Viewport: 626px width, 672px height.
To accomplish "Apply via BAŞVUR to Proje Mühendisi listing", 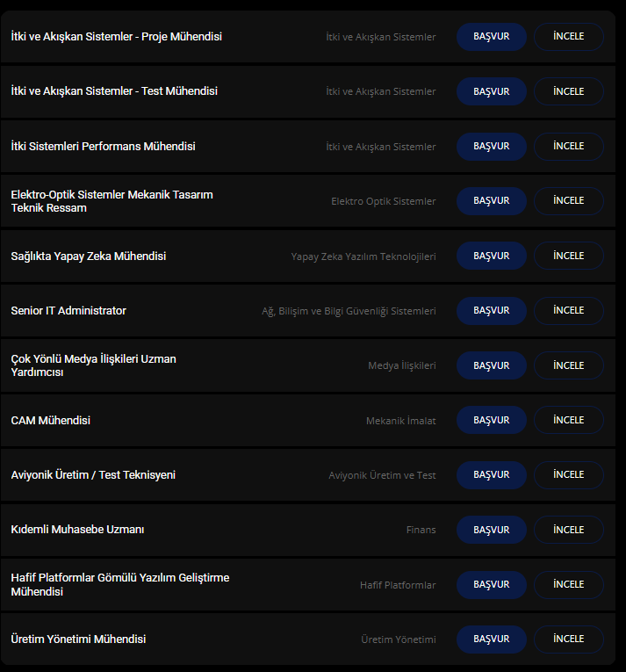I will (491, 37).
